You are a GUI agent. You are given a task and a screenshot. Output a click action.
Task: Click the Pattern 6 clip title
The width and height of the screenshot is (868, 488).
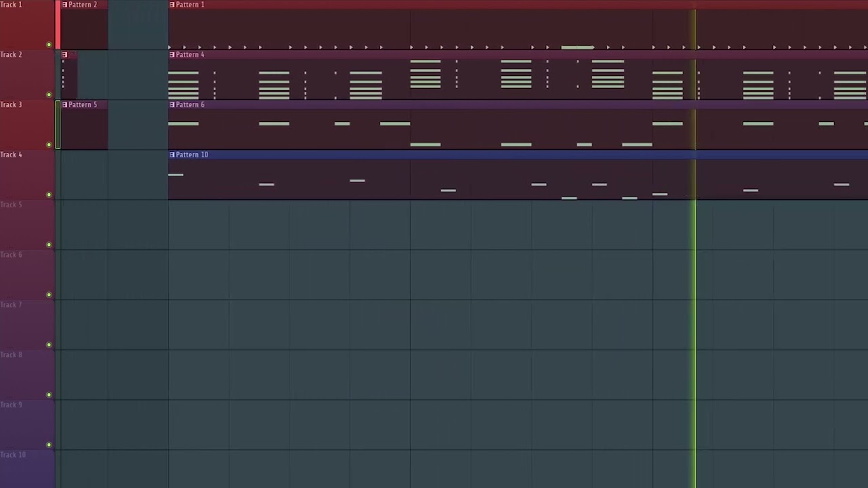[x=190, y=105]
